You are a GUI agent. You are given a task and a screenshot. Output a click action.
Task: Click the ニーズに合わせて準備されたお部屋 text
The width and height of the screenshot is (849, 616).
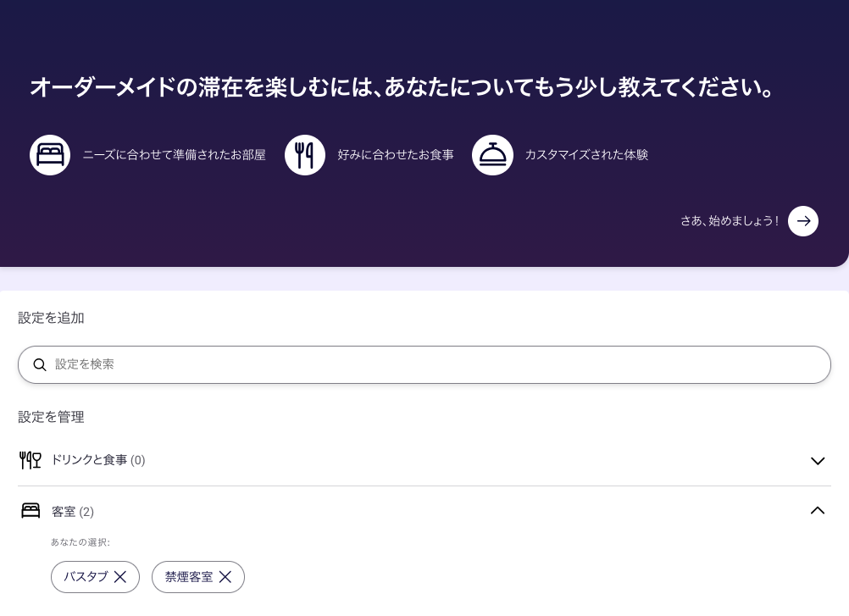click(174, 155)
